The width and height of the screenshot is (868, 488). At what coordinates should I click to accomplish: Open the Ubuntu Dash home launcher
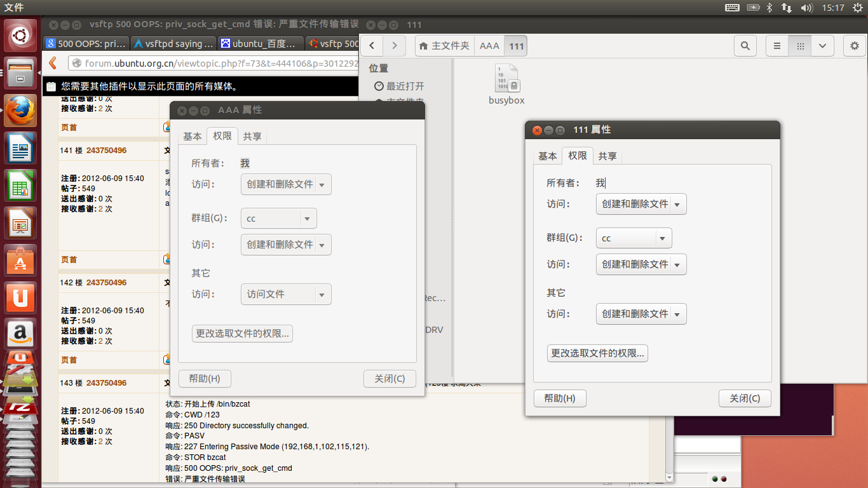(x=21, y=36)
